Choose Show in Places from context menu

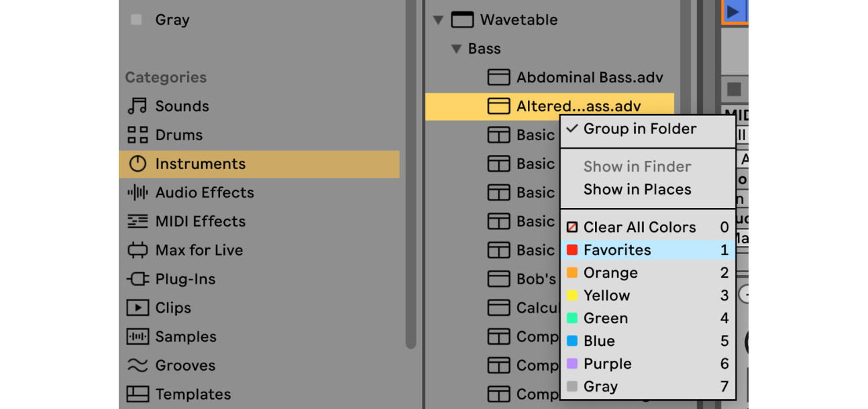648,189
